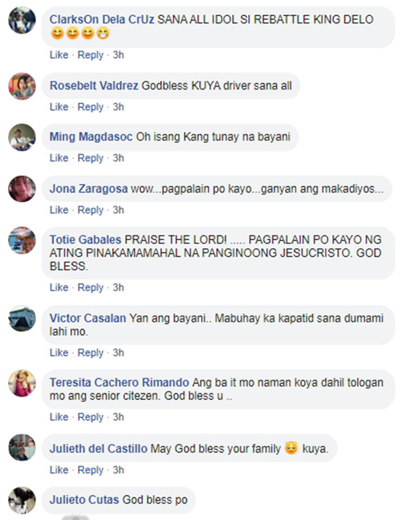Screen dimensions: 420x520
Task: Reply to Jona Zaragosa's comment
Action: coord(90,210)
